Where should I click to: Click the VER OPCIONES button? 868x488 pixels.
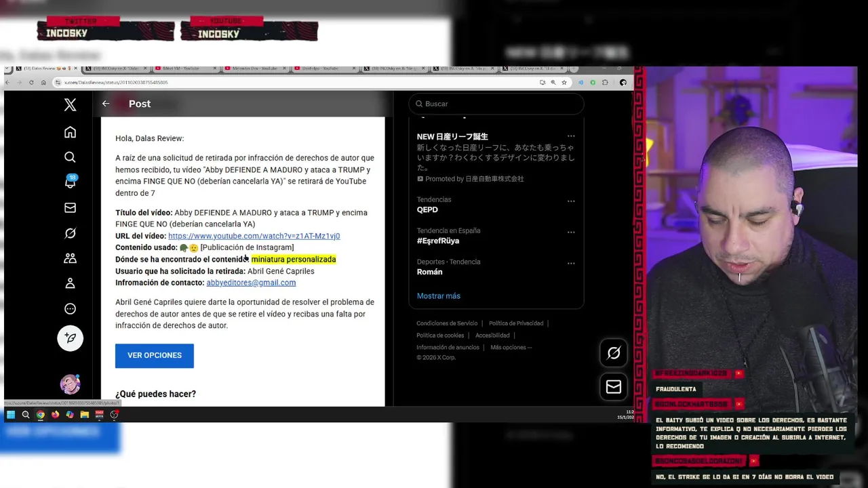click(155, 356)
